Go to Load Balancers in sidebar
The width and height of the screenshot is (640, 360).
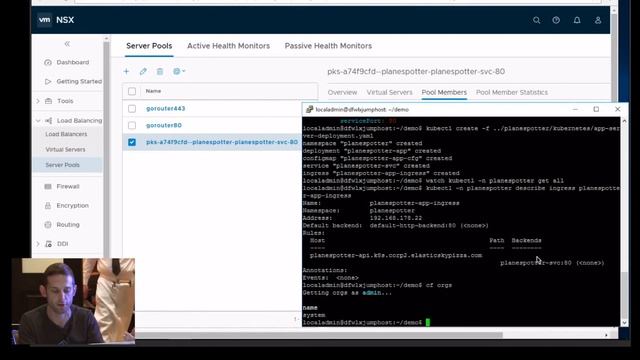coord(66,134)
